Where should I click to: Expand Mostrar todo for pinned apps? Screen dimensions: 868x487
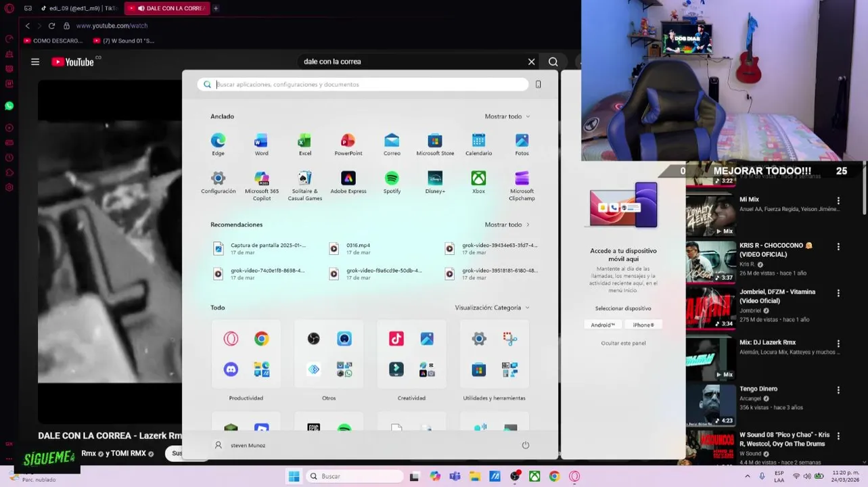point(507,116)
